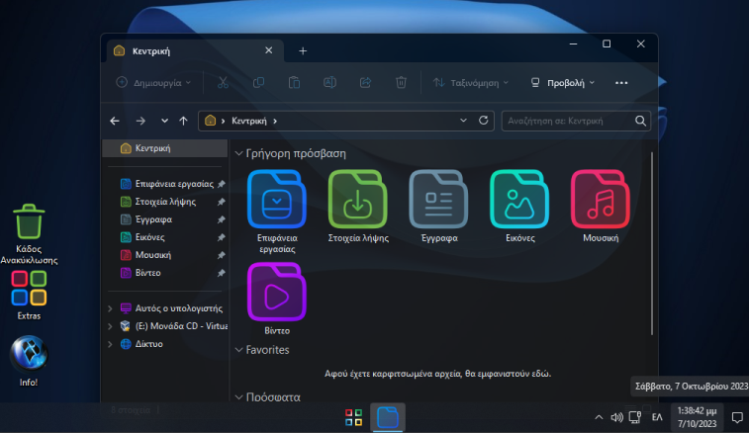Click the pin icon next to Στοιχεία λήψης
The height and width of the screenshot is (433, 749).
[221, 202]
